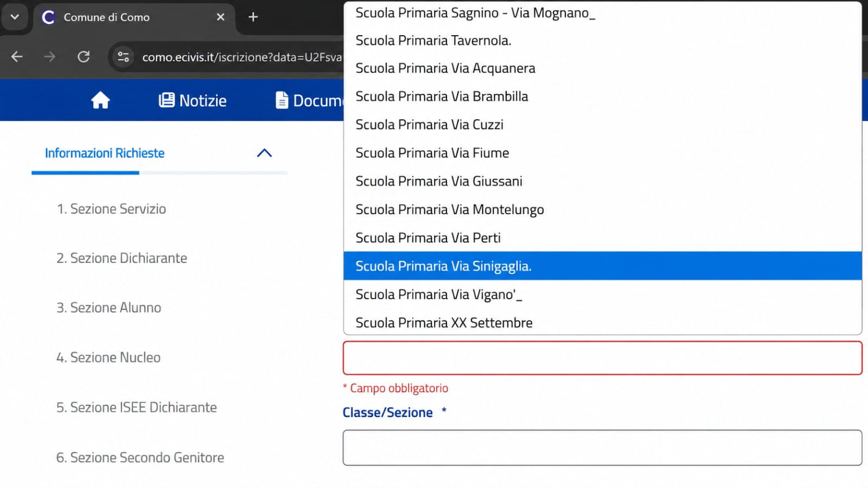
Task: Go to 3. Sezione Alunno step
Action: [x=108, y=307]
